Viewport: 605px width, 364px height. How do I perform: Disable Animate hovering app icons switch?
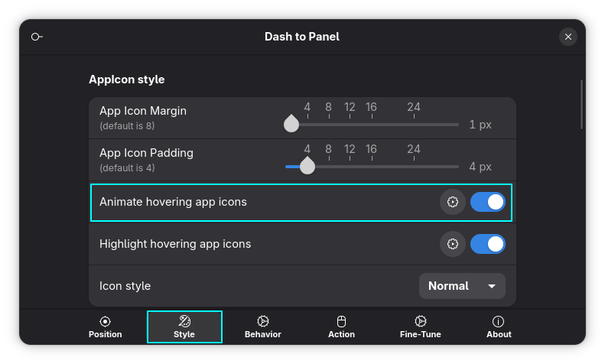(x=488, y=202)
